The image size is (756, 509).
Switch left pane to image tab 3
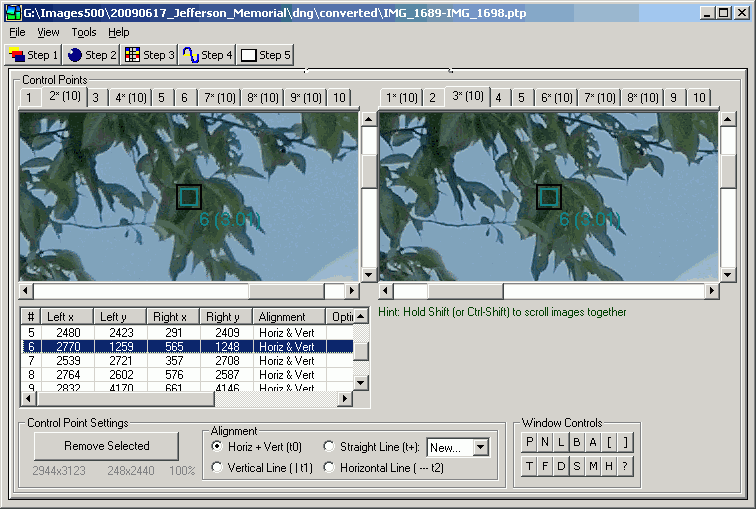click(x=95, y=98)
